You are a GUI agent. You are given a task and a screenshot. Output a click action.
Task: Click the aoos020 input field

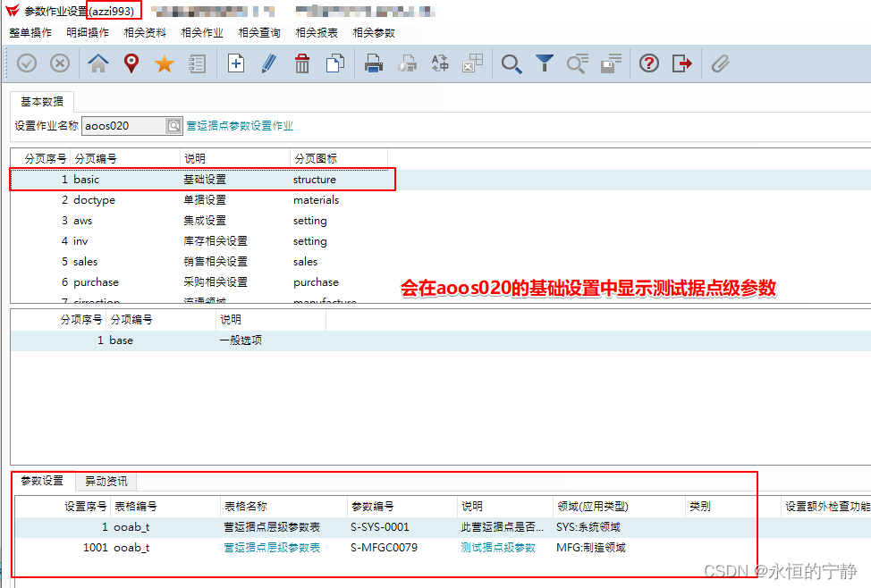(x=124, y=126)
